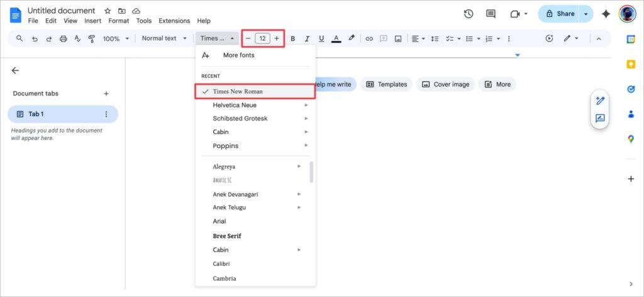Image resolution: width=644 pixels, height=297 pixels.
Task: Open version history clock icon
Action: coord(468,14)
